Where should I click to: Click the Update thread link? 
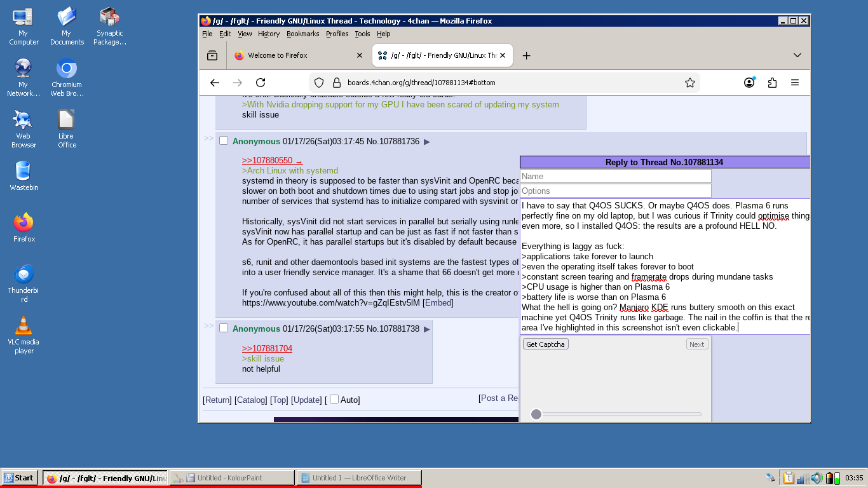(x=307, y=400)
